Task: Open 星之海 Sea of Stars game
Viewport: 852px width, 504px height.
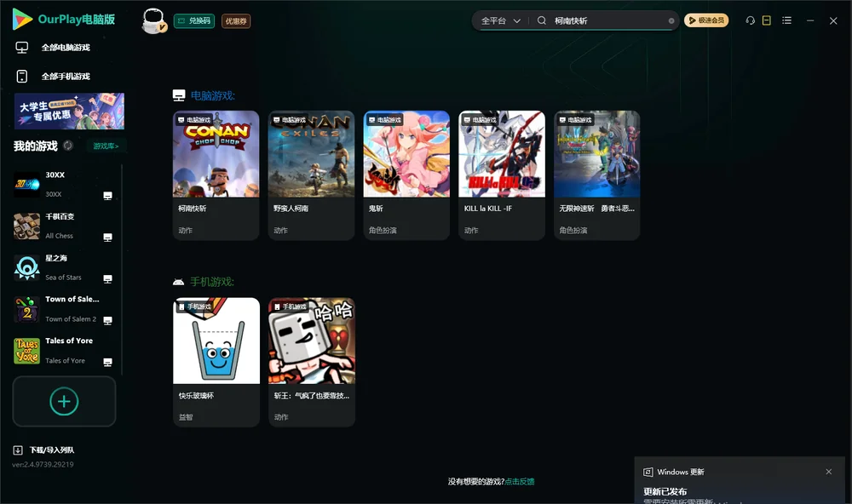Action: tap(64, 267)
